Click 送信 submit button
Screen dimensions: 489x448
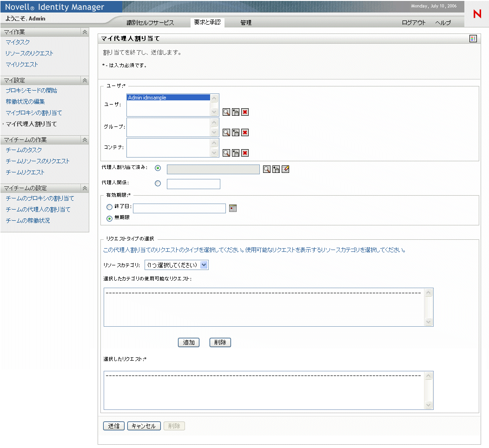[x=114, y=426]
